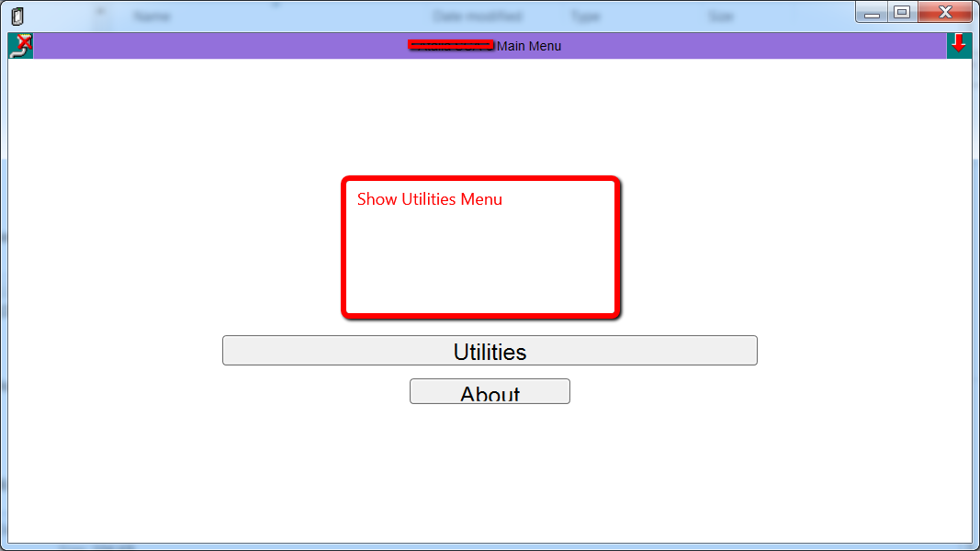The height and width of the screenshot is (551, 980).
Task: Click the red down arrow icon
Action: (x=959, y=46)
